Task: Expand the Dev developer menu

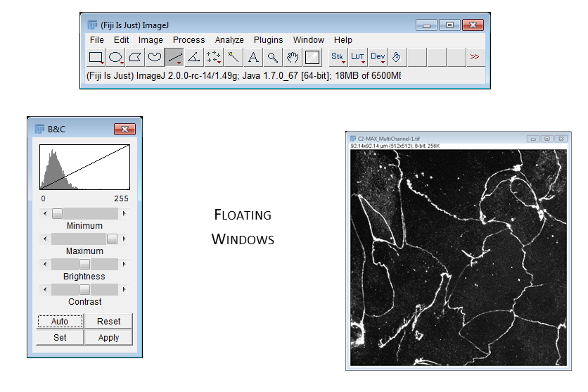Action: pyautogui.click(x=378, y=57)
